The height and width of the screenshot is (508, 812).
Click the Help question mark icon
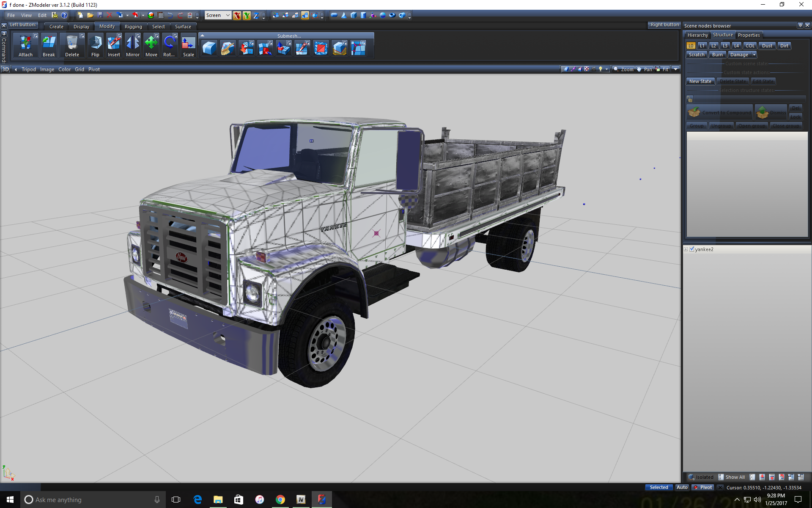64,15
